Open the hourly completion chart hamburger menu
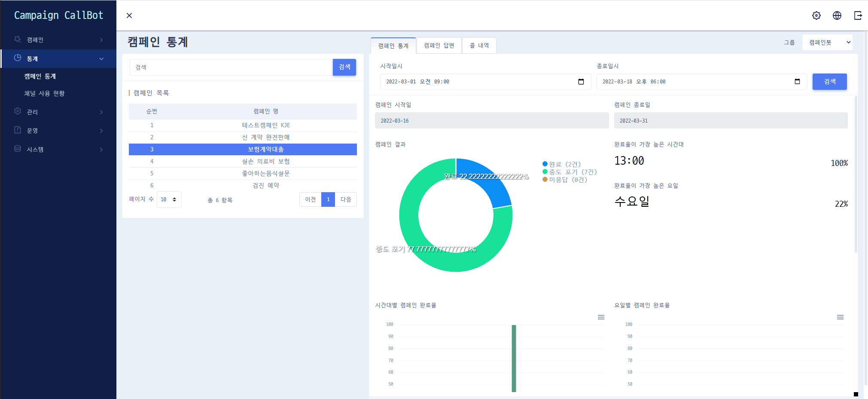868x399 pixels. tap(601, 317)
